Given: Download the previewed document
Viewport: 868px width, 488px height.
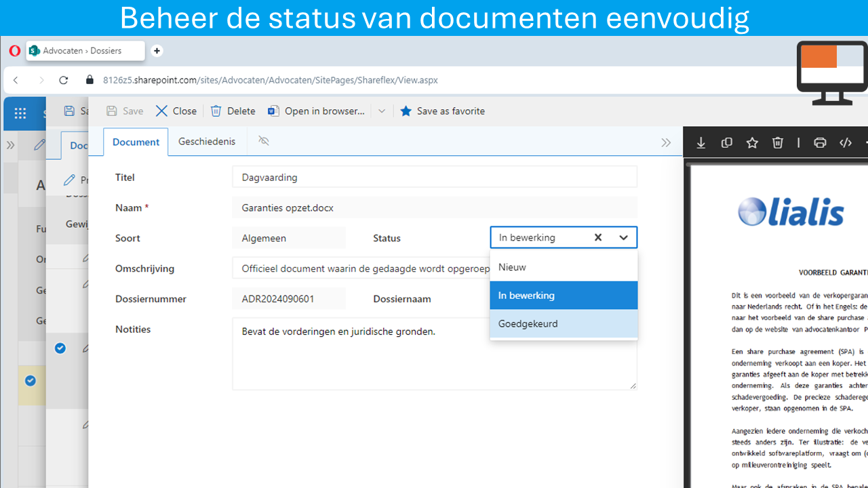Looking at the screenshot, I should [701, 142].
